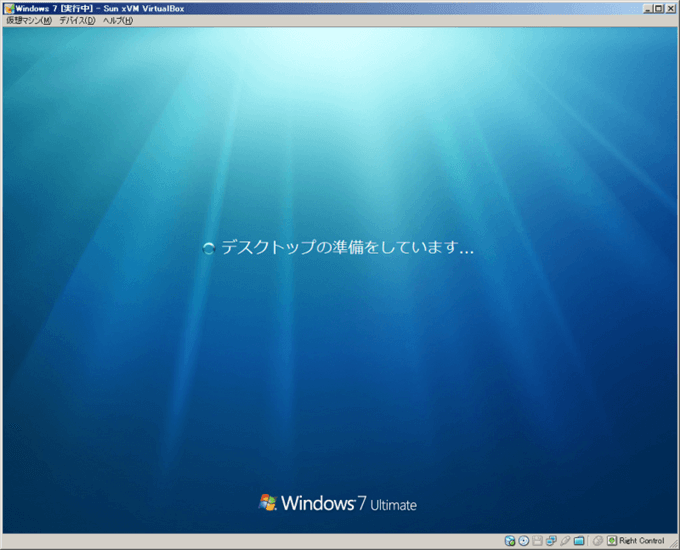Click the hard disk activity status icon

pyautogui.click(x=510, y=541)
